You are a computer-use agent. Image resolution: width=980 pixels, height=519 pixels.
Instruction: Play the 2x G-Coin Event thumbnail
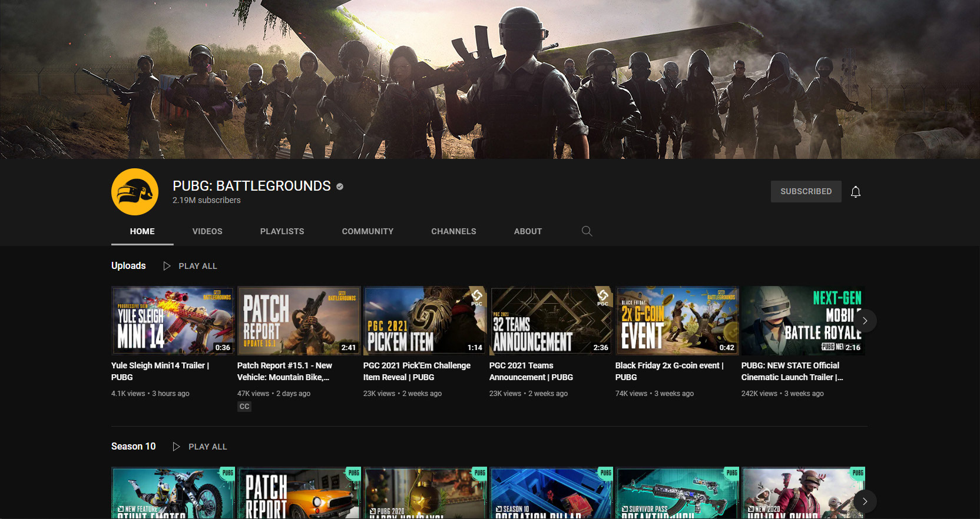tap(677, 321)
